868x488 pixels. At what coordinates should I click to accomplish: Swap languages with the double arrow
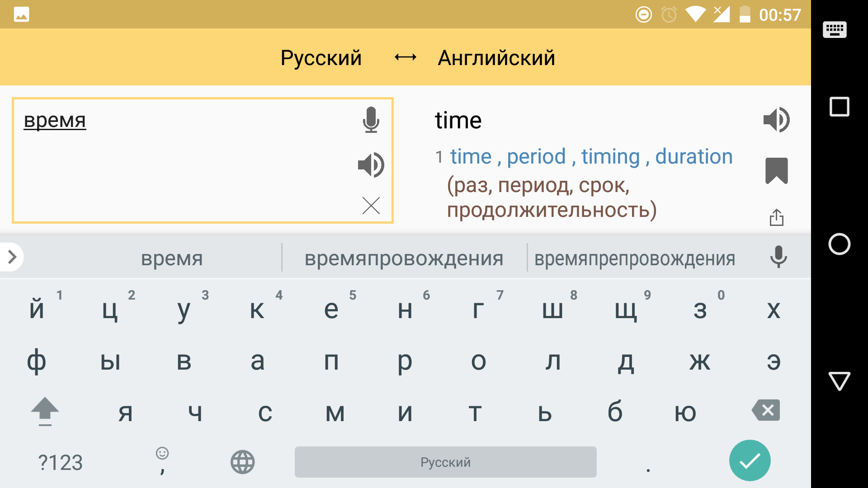(x=405, y=57)
